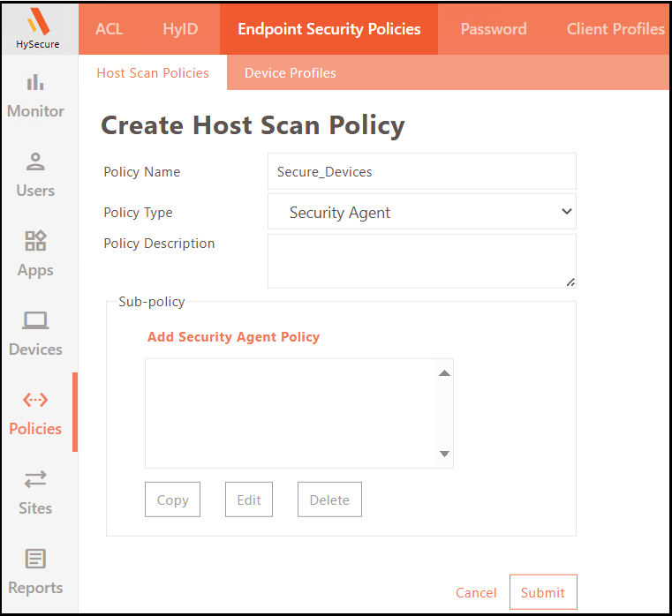This screenshot has width=672, height=616.
Task: Open the Reports document icon
Action: coord(35,560)
